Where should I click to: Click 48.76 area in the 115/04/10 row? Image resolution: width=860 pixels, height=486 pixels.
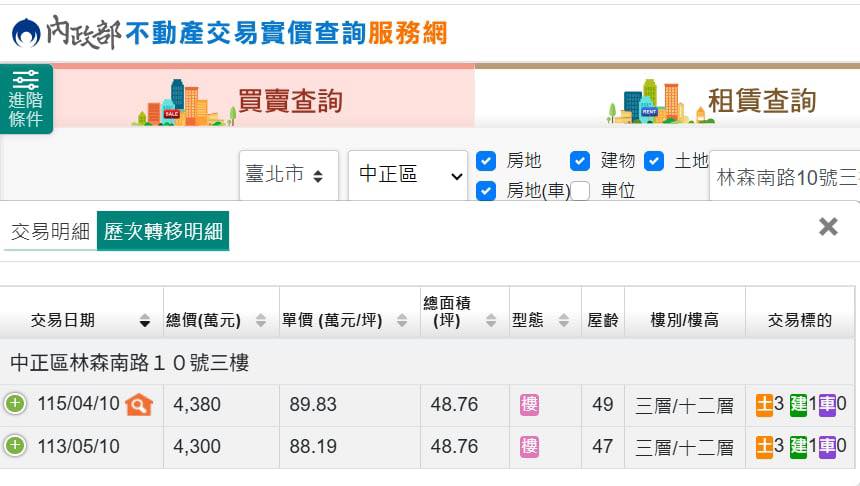coord(454,405)
